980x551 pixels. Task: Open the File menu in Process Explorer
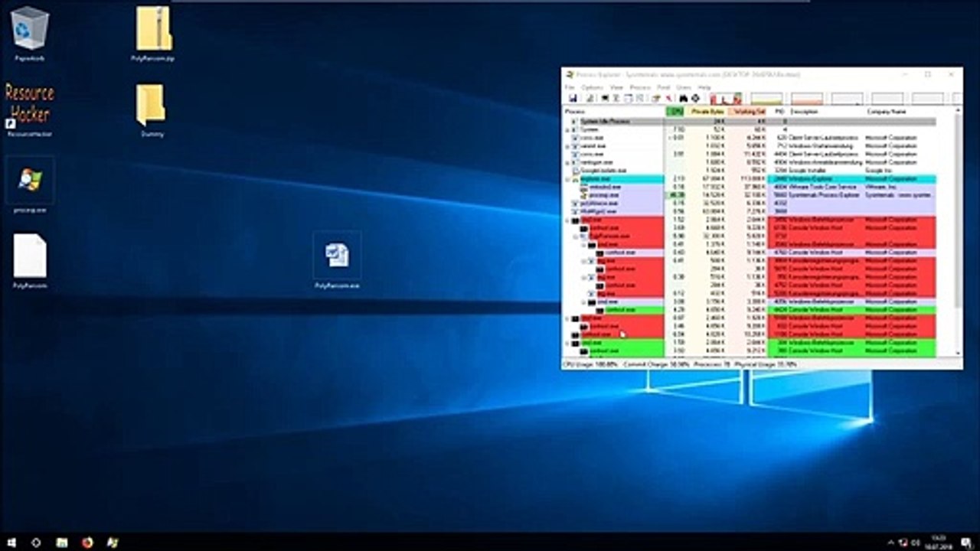pyautogui.click(x=570, y=88)
